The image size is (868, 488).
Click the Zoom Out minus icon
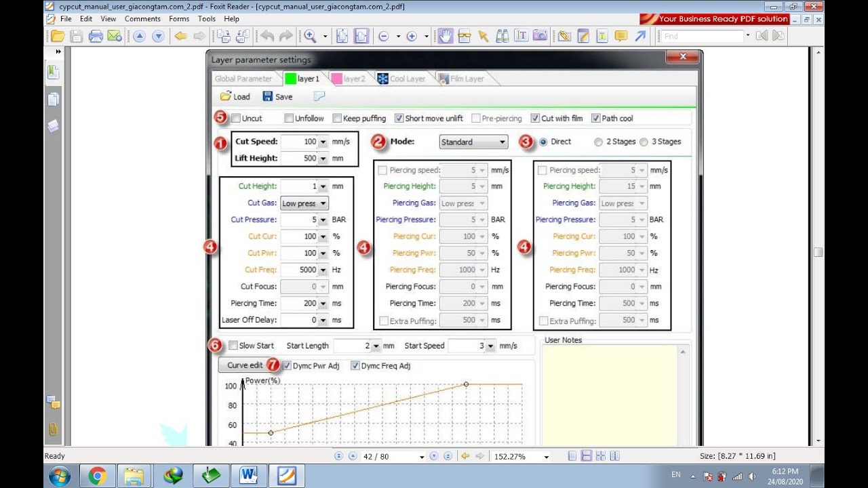384,37
